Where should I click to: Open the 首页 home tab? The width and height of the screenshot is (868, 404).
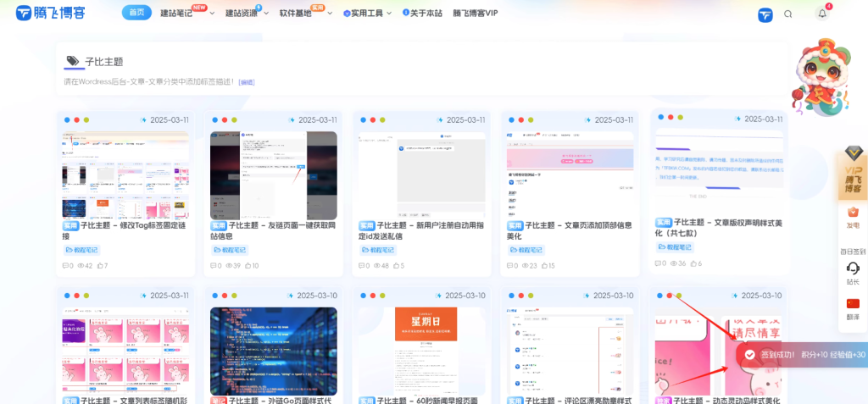coord(136,13)
